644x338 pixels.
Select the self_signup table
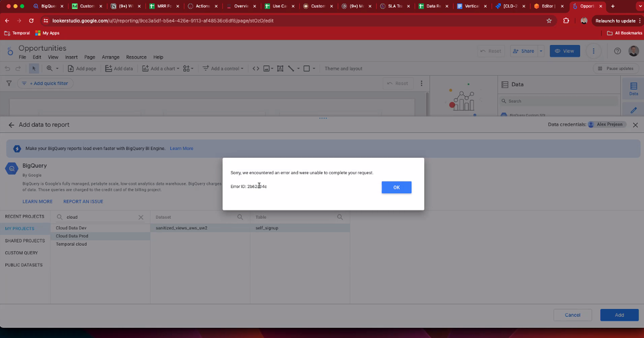click(300, 228)
